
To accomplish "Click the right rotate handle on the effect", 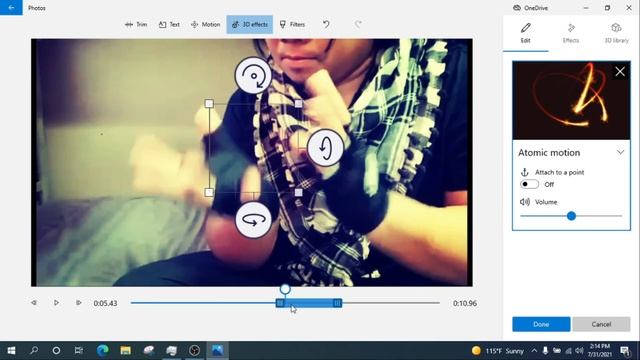I will [x=325, y=147].
